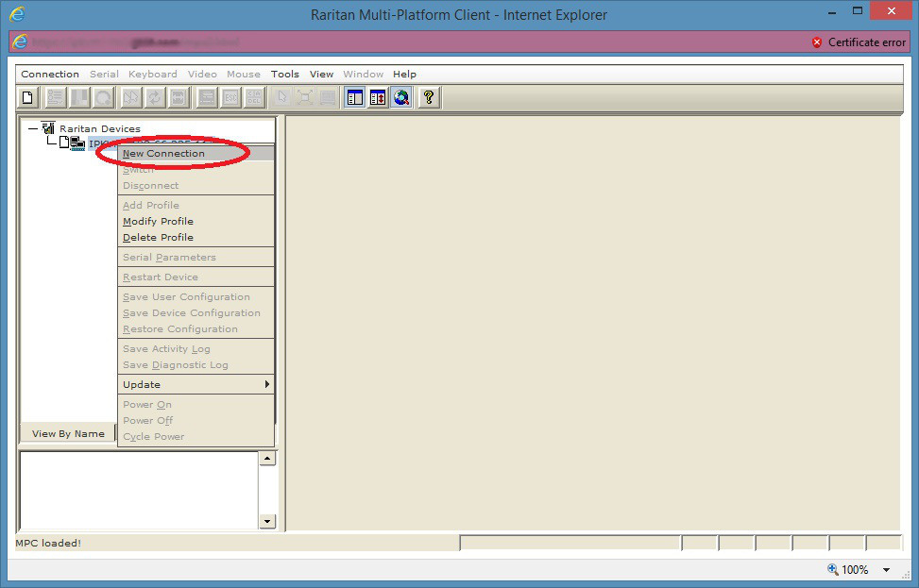Select Restore Configuration menu entry
This screenshot has width=919, height=588.
tap(196, 329)
